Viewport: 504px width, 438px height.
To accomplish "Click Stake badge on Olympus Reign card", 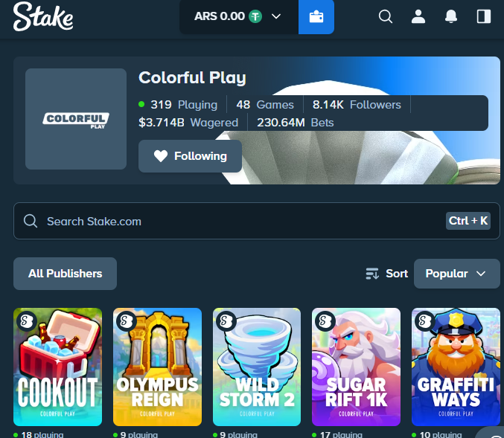I will (127, 321).
